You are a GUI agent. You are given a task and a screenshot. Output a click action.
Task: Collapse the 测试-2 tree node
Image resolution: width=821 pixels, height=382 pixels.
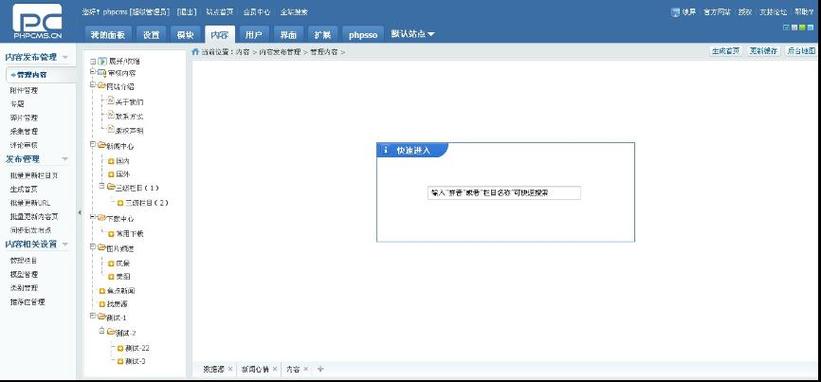pos(102,331)
